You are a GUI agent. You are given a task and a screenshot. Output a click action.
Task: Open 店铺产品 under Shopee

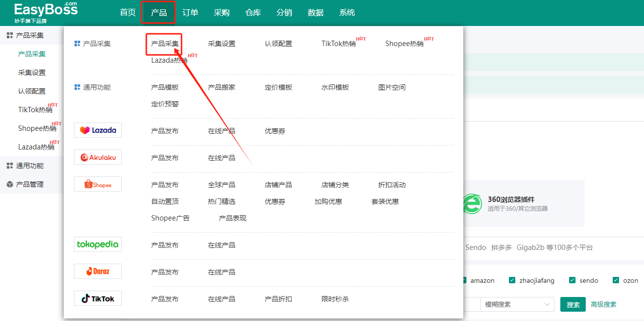coord(278,185)
